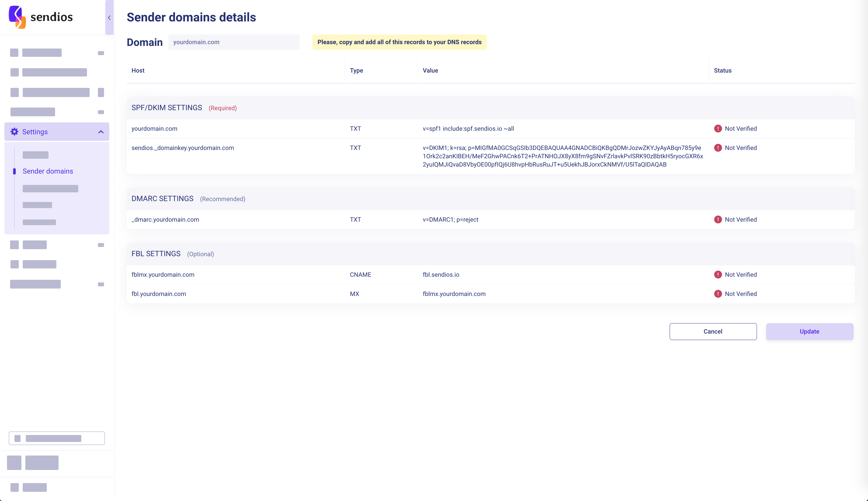This screenshot has width=868, height=501.
Task: Click fblmx CNAME record alert icon
Action: (x=718, y=275)
